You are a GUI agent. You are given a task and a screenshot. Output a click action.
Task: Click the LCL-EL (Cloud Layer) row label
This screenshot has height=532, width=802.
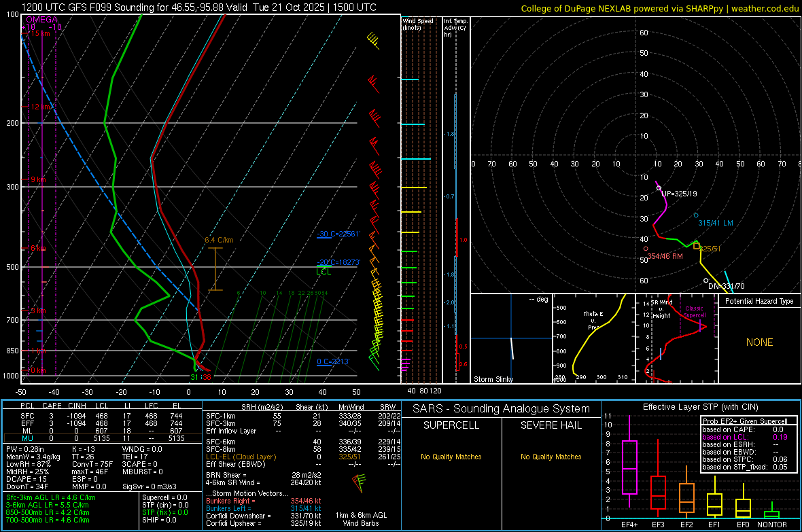coord(241,457)
